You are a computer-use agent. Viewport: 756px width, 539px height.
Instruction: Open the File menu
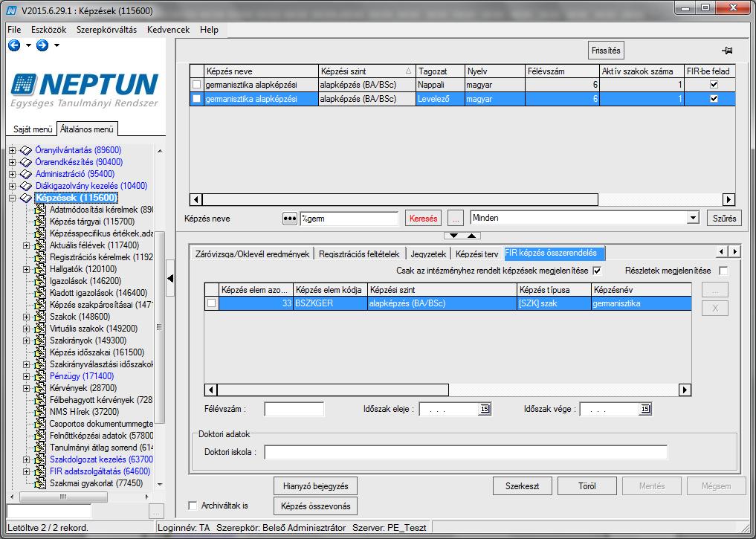(x=14, y=30)
